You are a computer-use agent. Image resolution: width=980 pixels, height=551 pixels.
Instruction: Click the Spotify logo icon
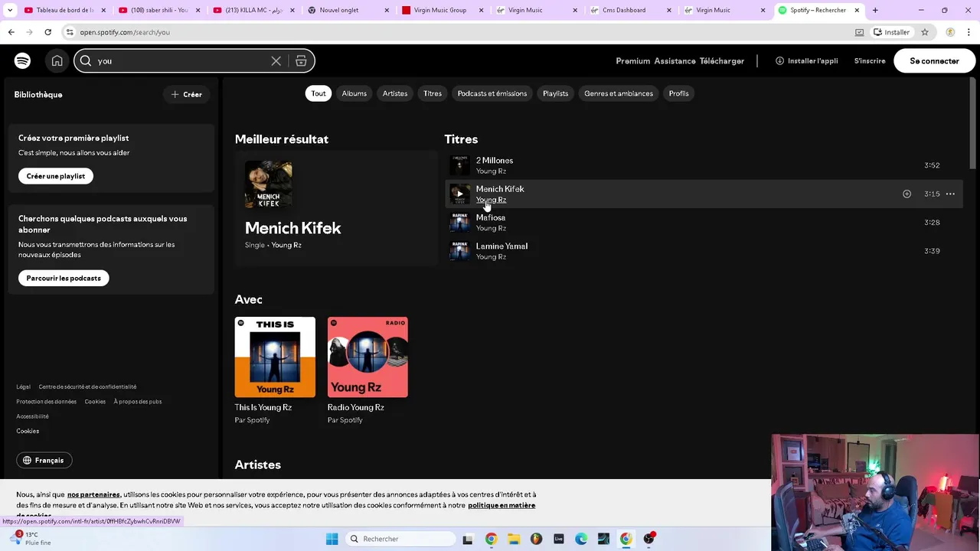point(22,60)
